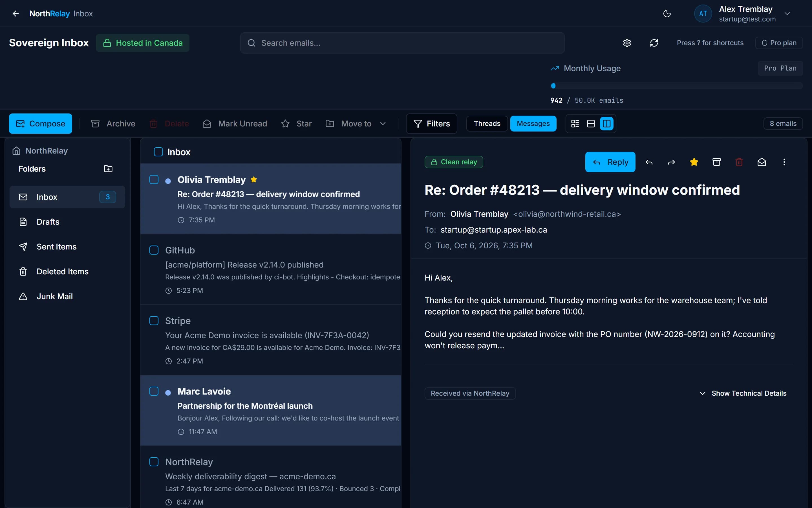Click the blue Reply button
This screenshot has width=812, height=508.
610,162
